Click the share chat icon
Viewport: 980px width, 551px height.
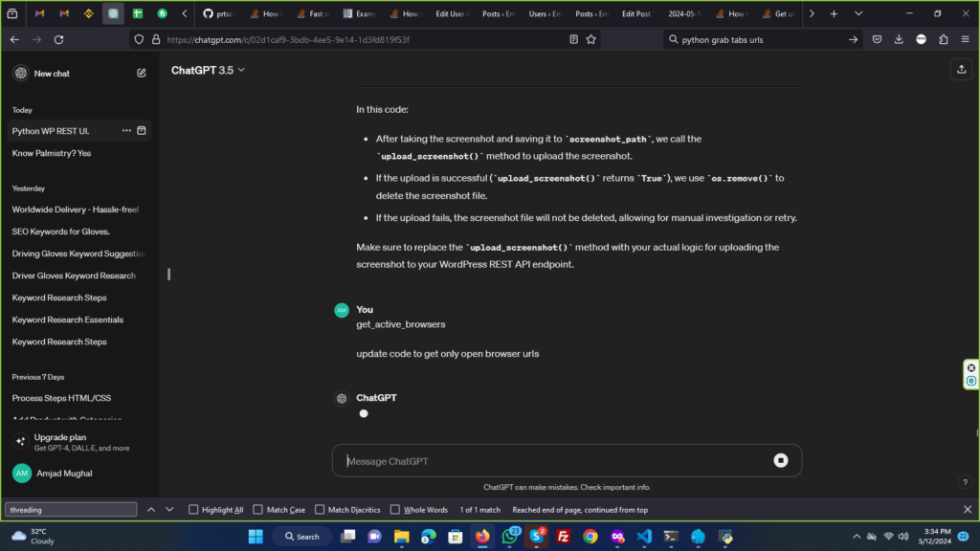point(960,70)
